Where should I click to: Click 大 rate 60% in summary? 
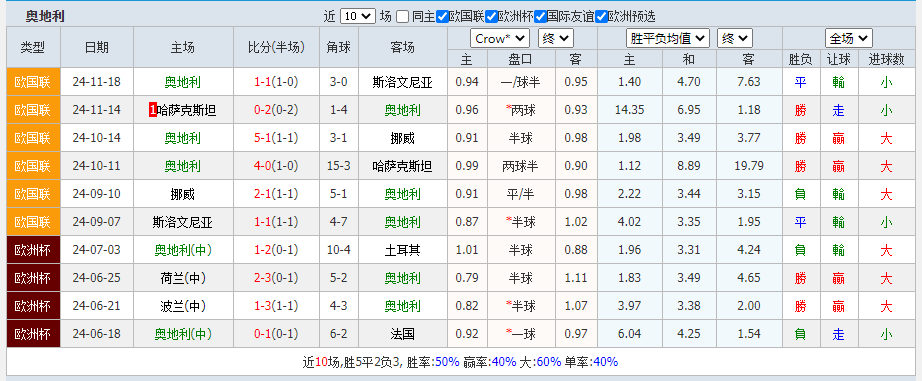coord(549,362)
